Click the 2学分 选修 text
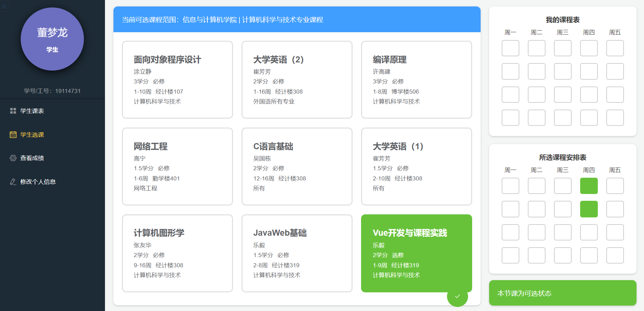Image resolution: width=644 pixels, height=311 pixels. point(388,255)
